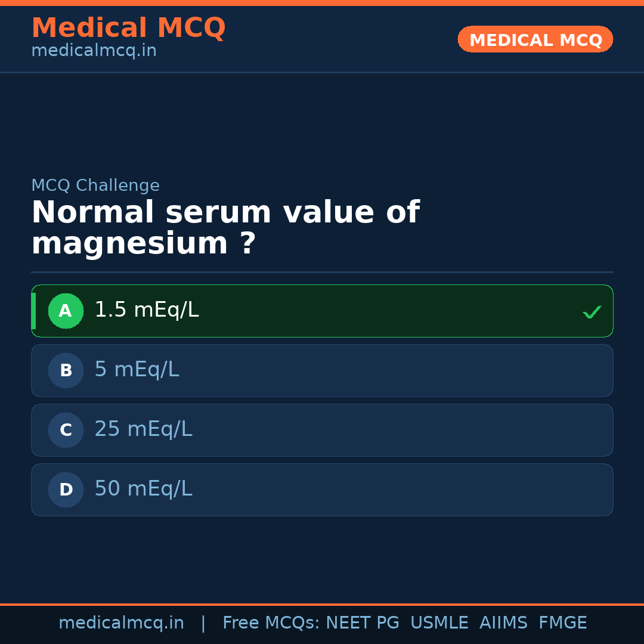Viewport: 644px width, 644px height.
Task: Click the D circle badge
Action: tap(66, 490)
